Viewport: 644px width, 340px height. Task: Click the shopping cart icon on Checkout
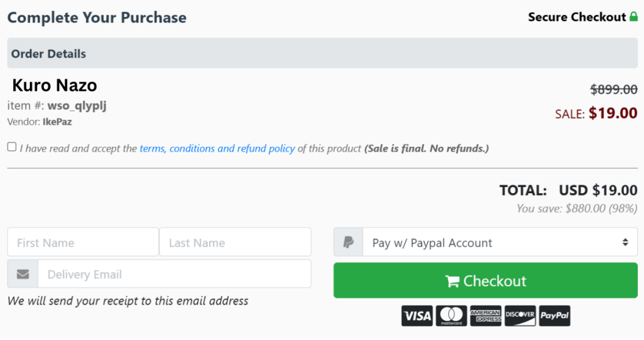(x=452, y=282)
